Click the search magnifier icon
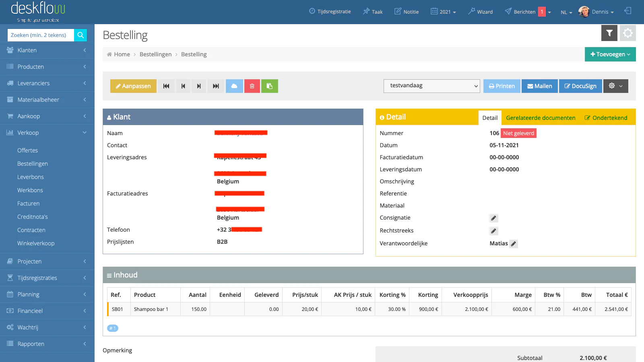This screenshot has height=362, width=644. tap(80, 35)
